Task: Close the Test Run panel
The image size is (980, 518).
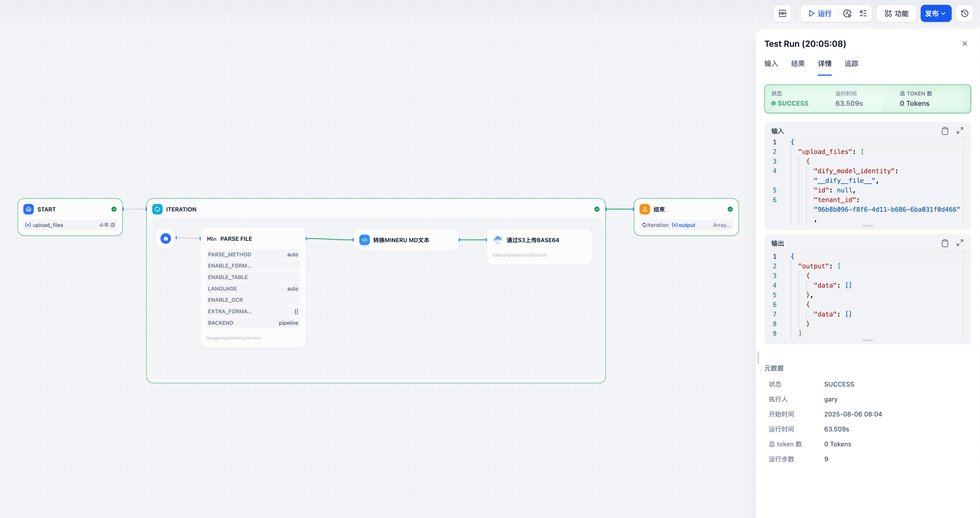Action: tap(965, 44)
